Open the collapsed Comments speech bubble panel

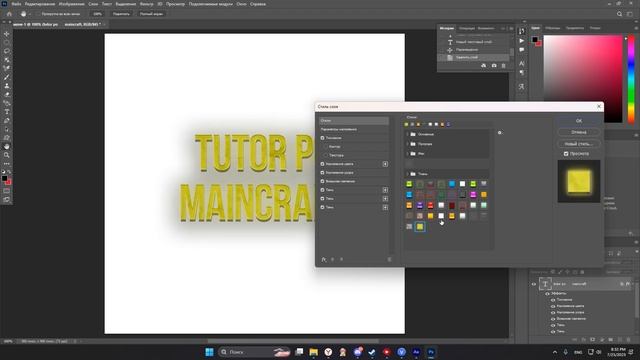(522, 50)
